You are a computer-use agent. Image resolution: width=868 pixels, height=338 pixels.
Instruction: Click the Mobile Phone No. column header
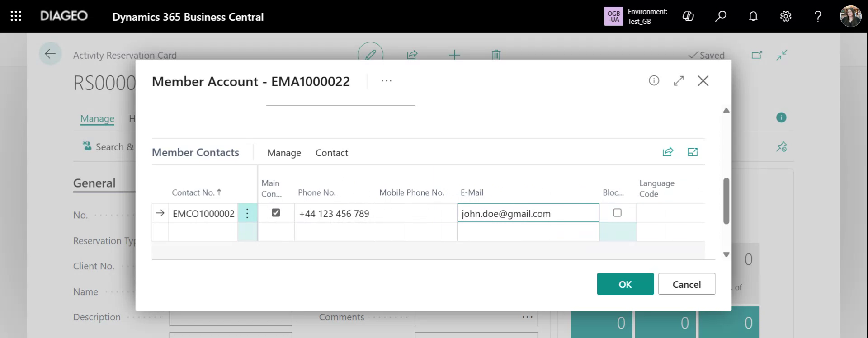coord(412,192)
